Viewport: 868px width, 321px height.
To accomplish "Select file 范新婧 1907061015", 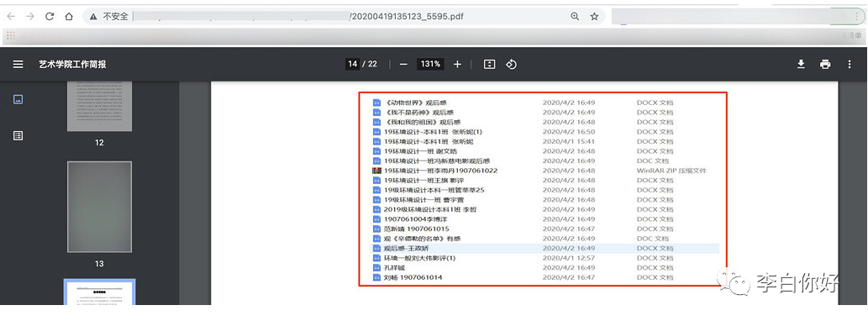I will [x=416, y=229].
